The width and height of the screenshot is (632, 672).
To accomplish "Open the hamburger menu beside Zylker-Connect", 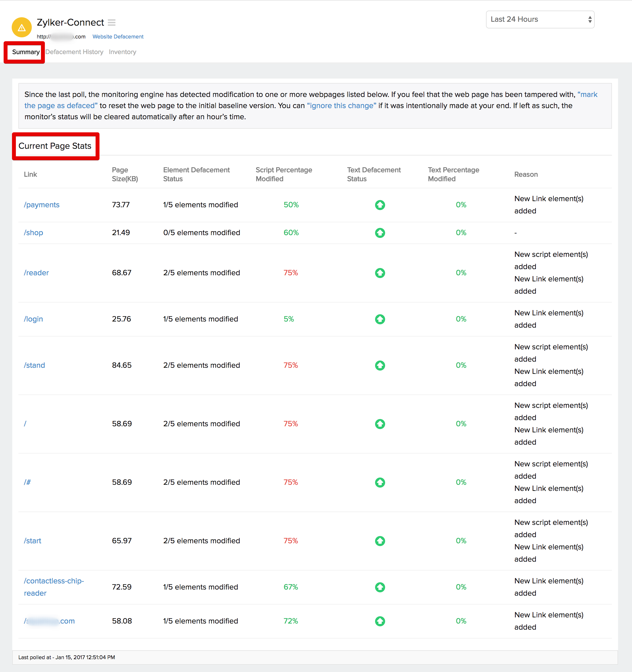I will pyautogui.click(x=111, y=22).
